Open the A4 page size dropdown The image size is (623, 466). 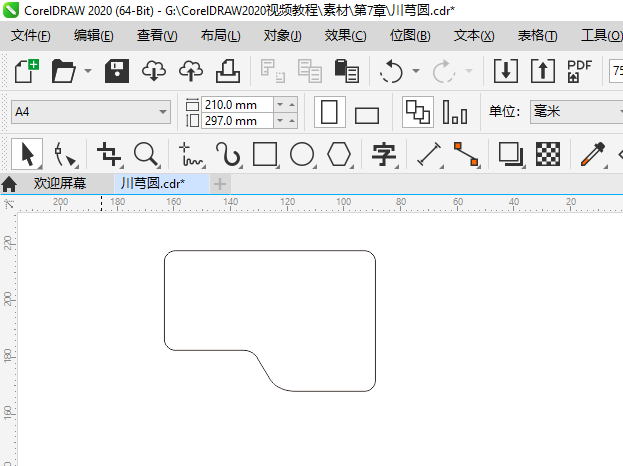163,113
